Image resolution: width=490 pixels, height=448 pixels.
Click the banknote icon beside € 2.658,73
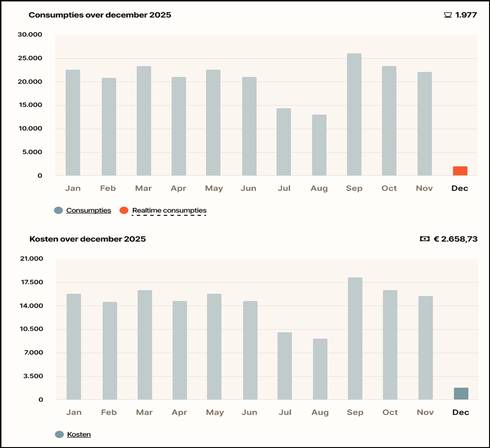[x=424, y=239]
